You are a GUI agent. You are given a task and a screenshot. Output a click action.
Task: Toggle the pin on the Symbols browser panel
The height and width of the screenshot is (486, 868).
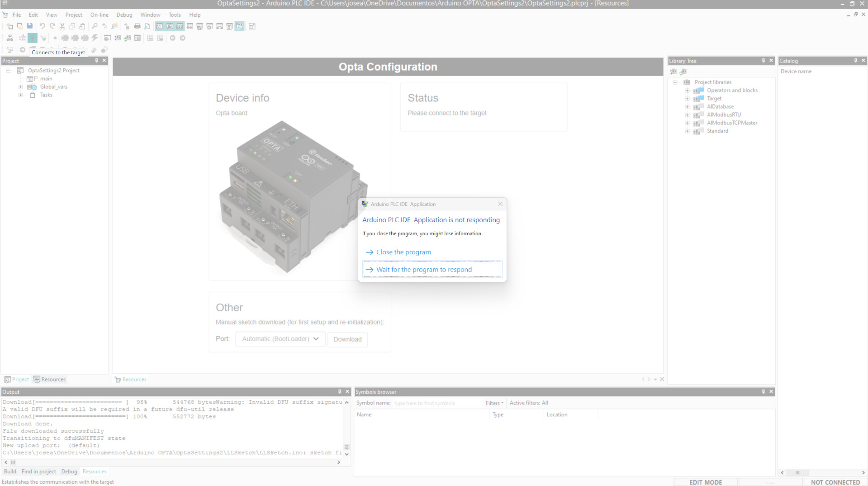(x=764, y=392)
